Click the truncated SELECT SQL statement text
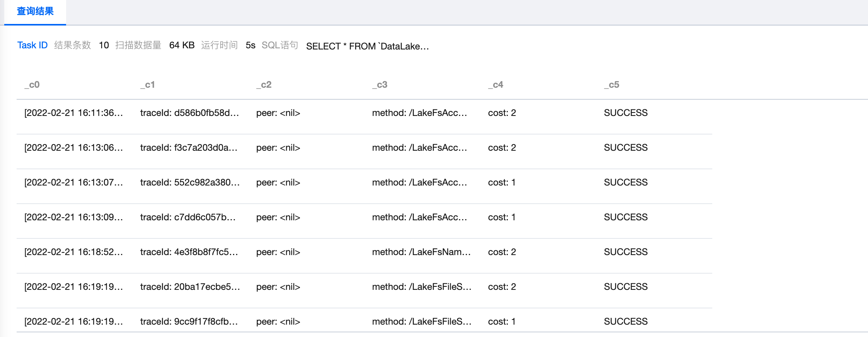The width and height of the screenshot is (868, 337). coord(367,46)
